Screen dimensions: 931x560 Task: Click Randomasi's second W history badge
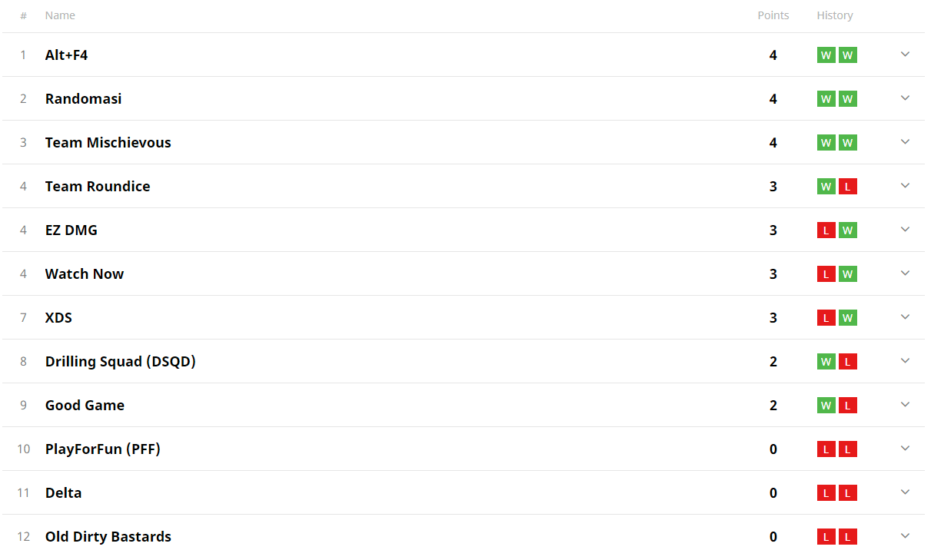[x=847, y=99]
